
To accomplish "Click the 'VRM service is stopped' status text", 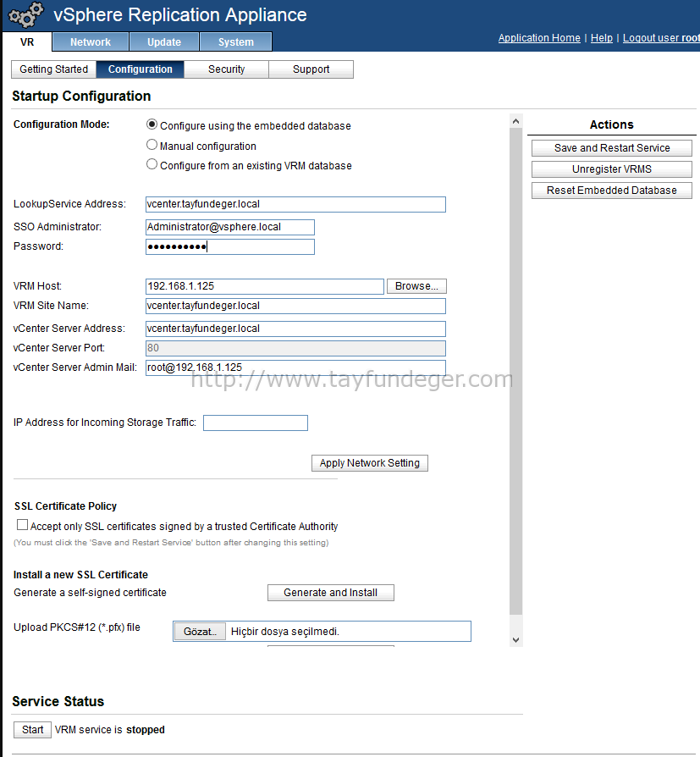I will (109, 730).
